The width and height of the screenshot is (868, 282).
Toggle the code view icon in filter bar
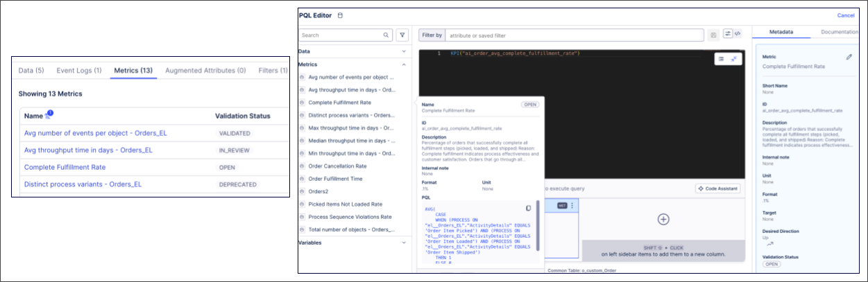coord(739,34)
